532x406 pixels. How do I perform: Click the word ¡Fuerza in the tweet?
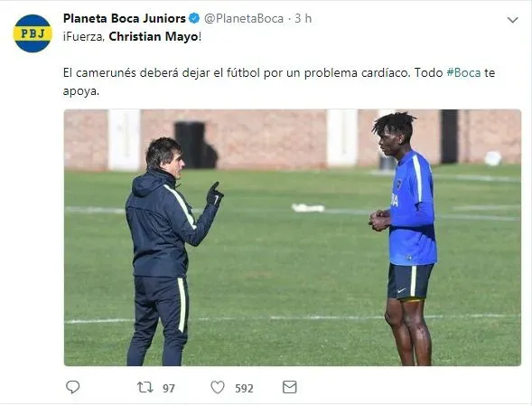[83, 37]
